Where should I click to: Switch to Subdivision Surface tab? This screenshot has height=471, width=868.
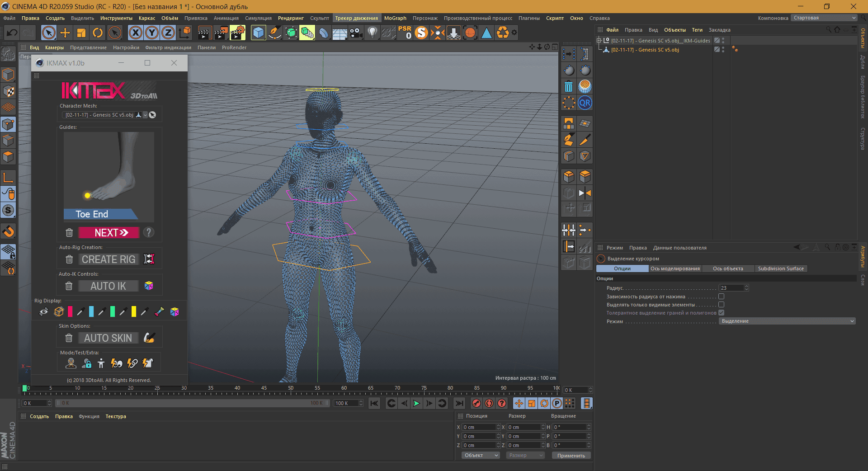(781, 268)
